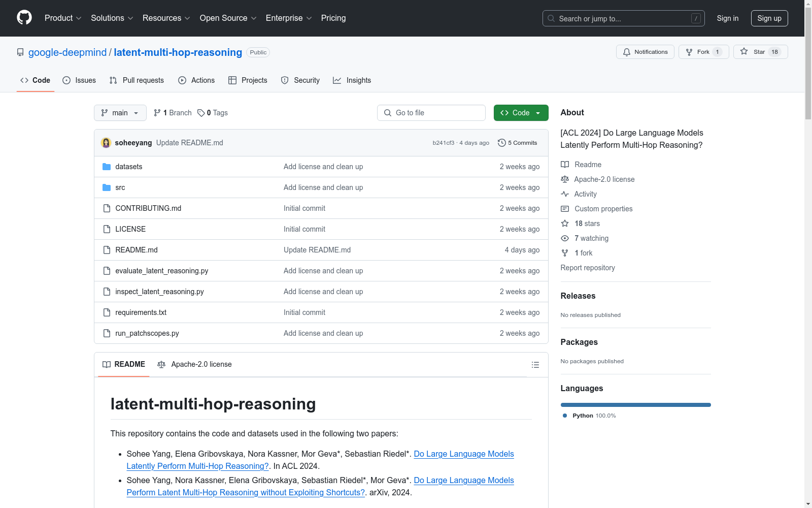
Task: Select the README tab in file panel
Action: pos(124,364)
